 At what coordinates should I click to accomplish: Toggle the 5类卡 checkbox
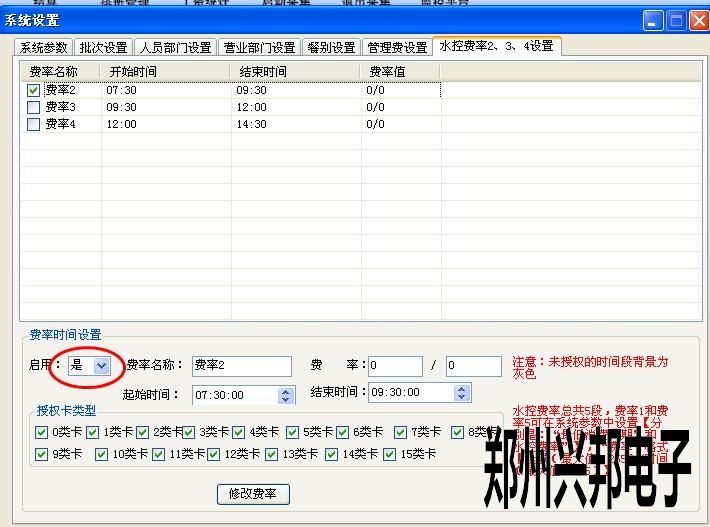coord(293,433)
